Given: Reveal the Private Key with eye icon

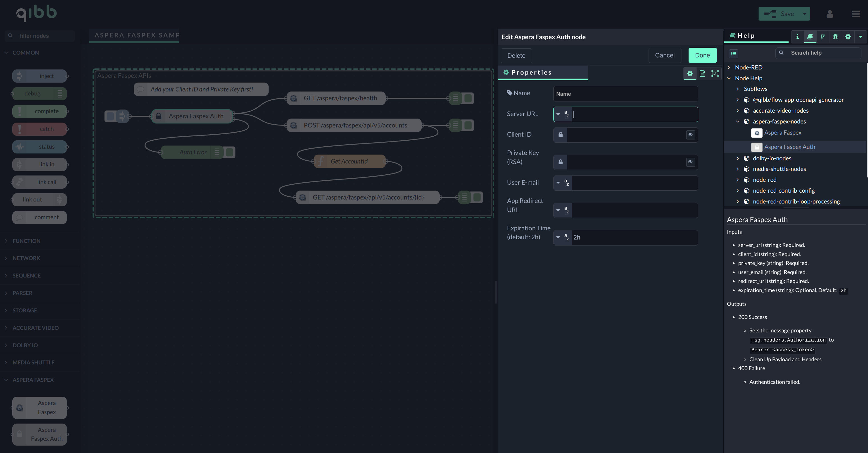Looking at the screenshot, I should pyautogui.click(x=690, y=162).
